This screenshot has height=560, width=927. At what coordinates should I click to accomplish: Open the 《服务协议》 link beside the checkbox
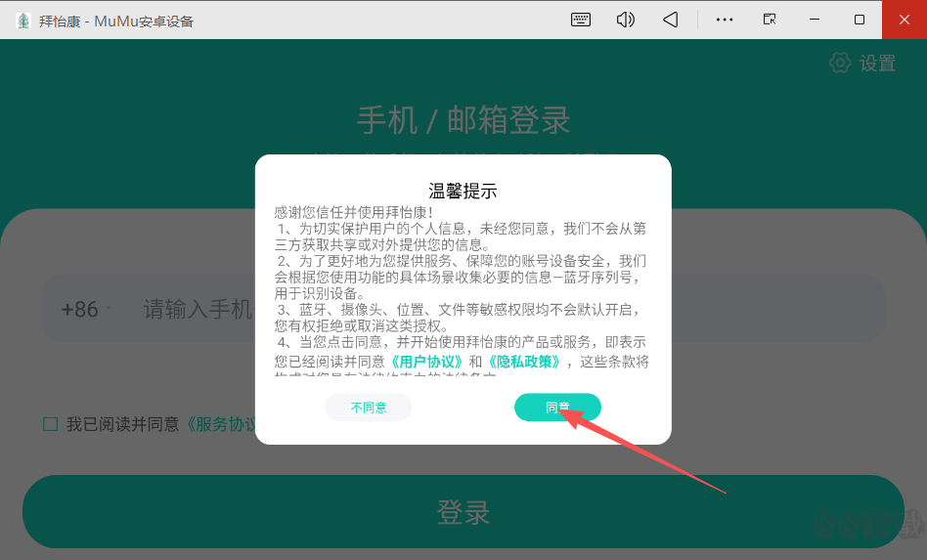point(220,424)
